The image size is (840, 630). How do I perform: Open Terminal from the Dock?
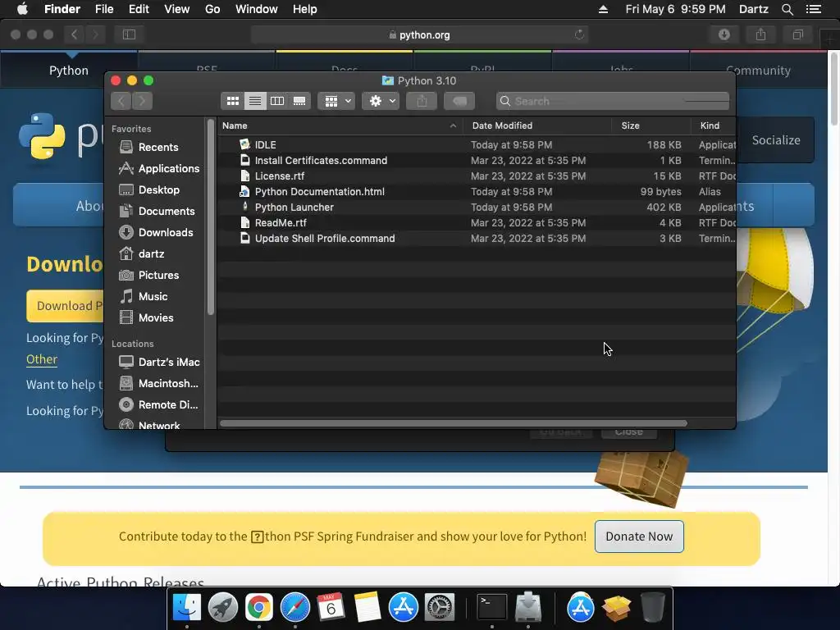(492, 608)
